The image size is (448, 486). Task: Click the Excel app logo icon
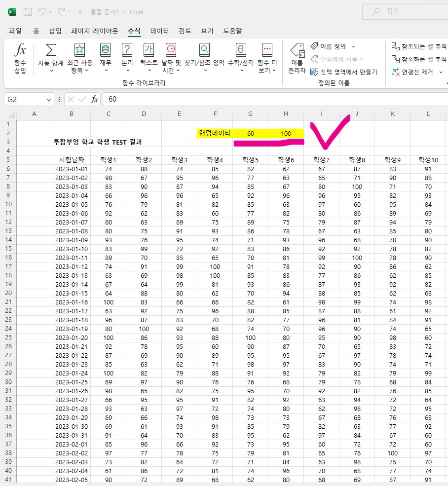pyautogui.click(x=12, y=12)
